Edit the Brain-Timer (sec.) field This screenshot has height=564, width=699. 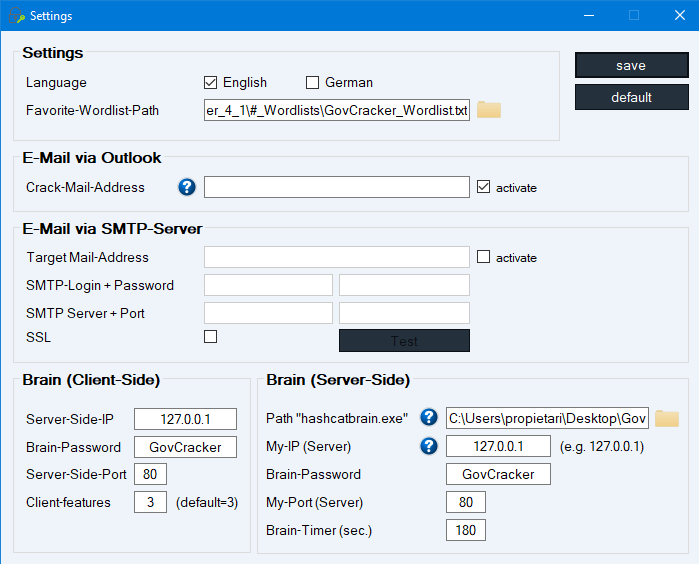point(466,530)
